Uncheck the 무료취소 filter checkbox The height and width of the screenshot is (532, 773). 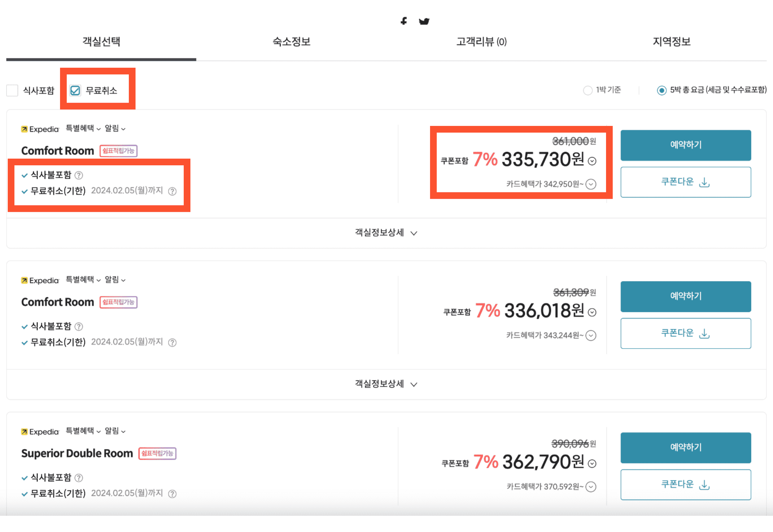(x=75, y=90)
